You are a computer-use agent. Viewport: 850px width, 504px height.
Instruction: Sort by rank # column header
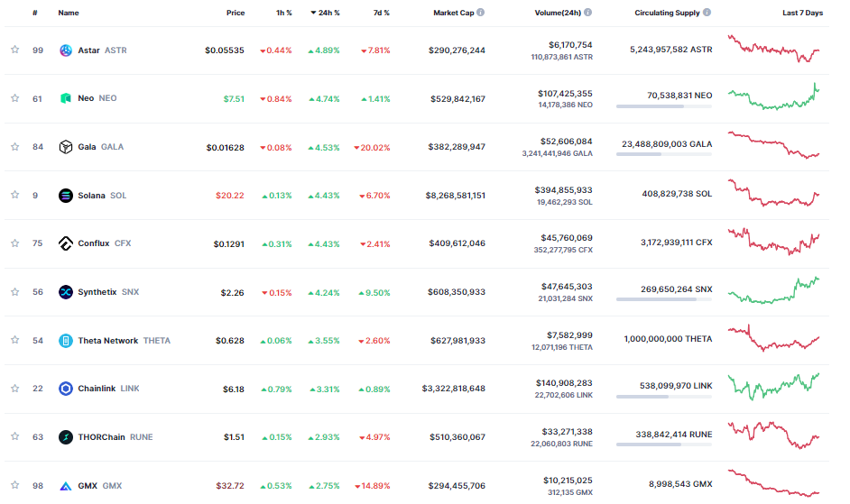pos(34,13)
